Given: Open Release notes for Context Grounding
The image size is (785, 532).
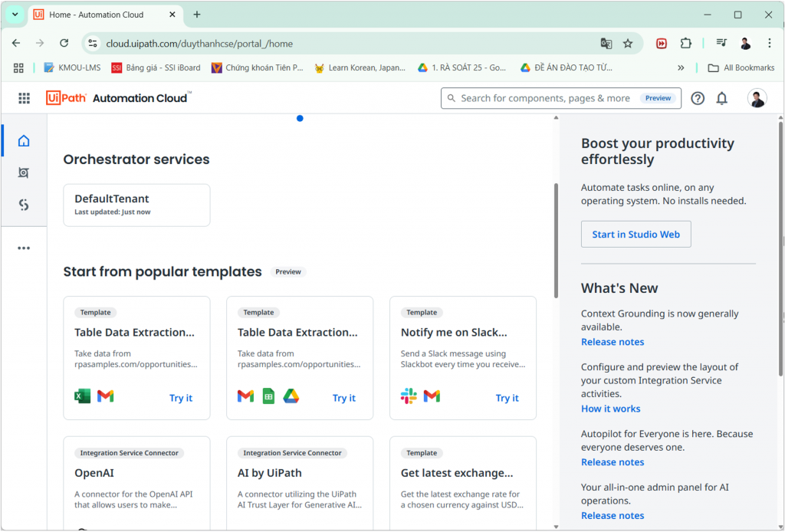Looking at the screenshot, I should pos(613,342).
